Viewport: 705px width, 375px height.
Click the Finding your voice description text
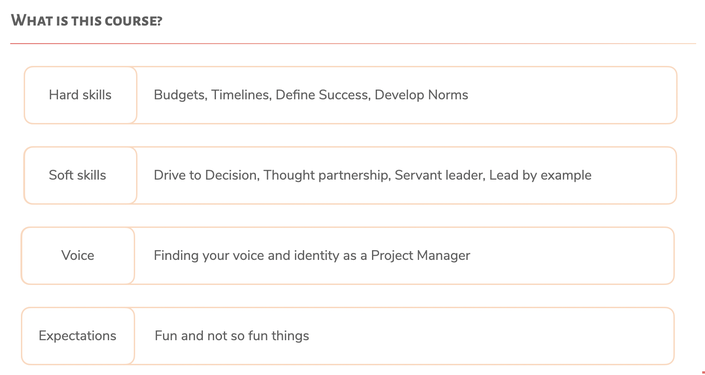tap(312, 255)
